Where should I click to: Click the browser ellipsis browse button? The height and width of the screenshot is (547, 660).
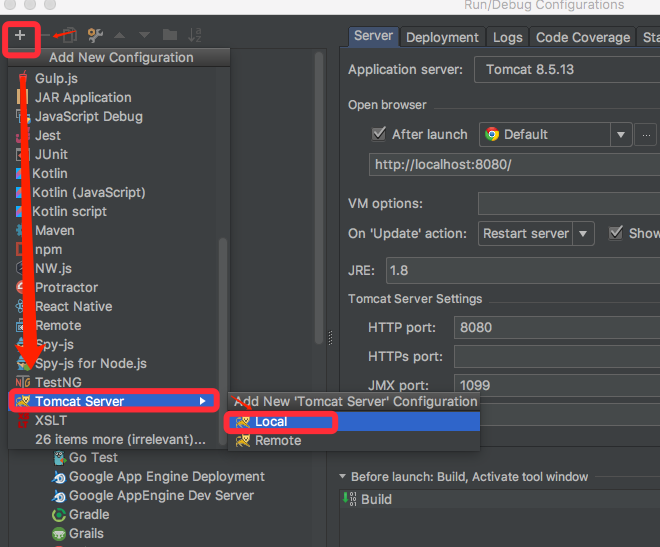coord(646,135)
